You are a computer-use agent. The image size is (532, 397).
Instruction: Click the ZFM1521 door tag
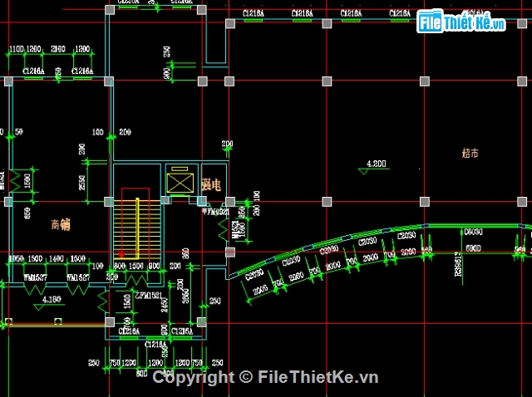click(x=148, y=296)
